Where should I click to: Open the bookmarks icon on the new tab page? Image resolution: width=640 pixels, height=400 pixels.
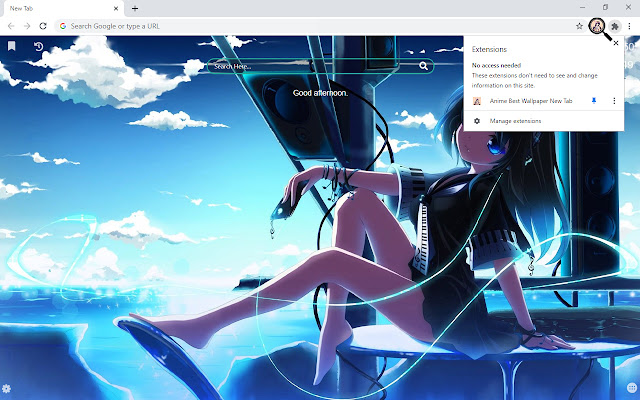[x=11, y=46]
